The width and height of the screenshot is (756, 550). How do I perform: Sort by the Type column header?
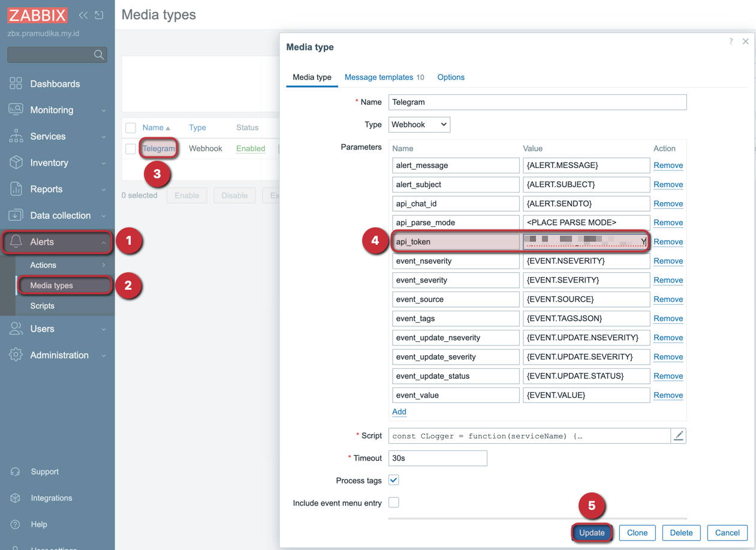tap(197, 128)
